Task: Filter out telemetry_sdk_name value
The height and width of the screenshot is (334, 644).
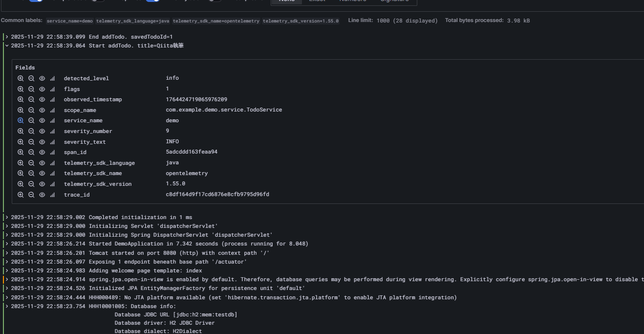Action: [31, 173]
